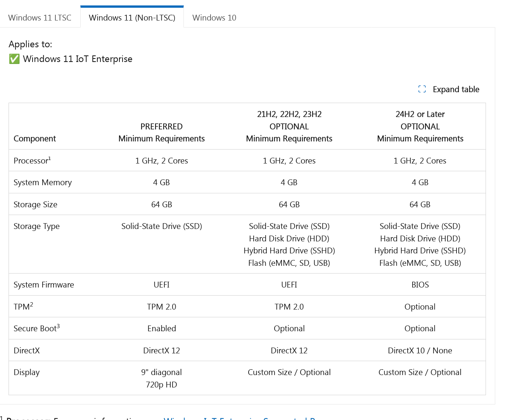Select the Windows 11 (Non-LTSC) tab
Screen dimensions: 510x420
coord(132,18)
